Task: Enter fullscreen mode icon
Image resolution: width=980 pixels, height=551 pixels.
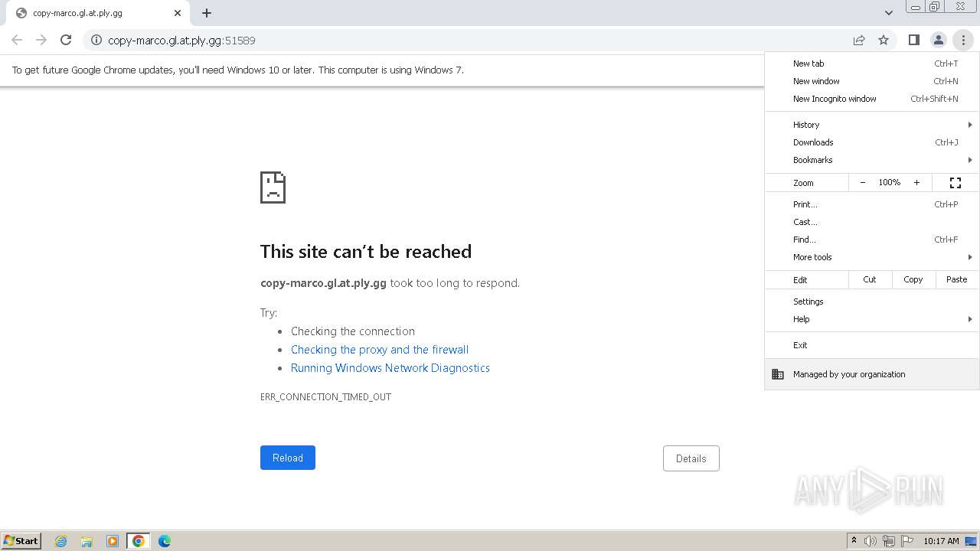Action: click(955, 183)
